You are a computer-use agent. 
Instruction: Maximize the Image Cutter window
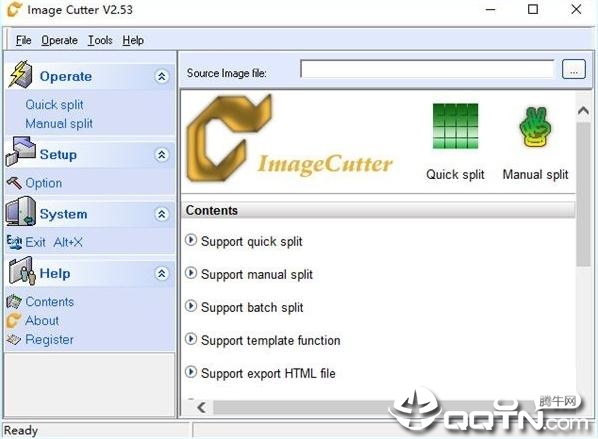tap(533, 10)
